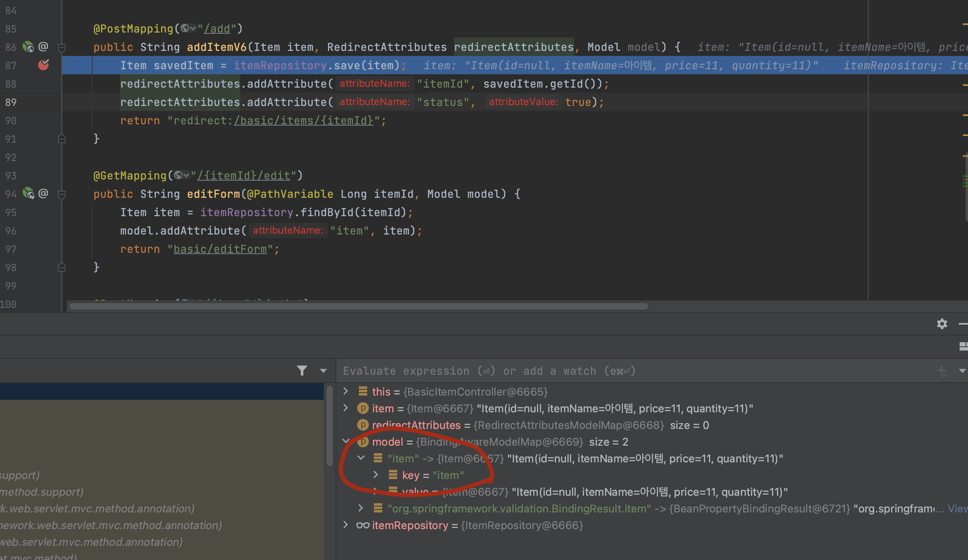Select the redirectAttributes variable row
Image resolution: width=968 pixels, height=560 pixels.
[x=652, y=425]
